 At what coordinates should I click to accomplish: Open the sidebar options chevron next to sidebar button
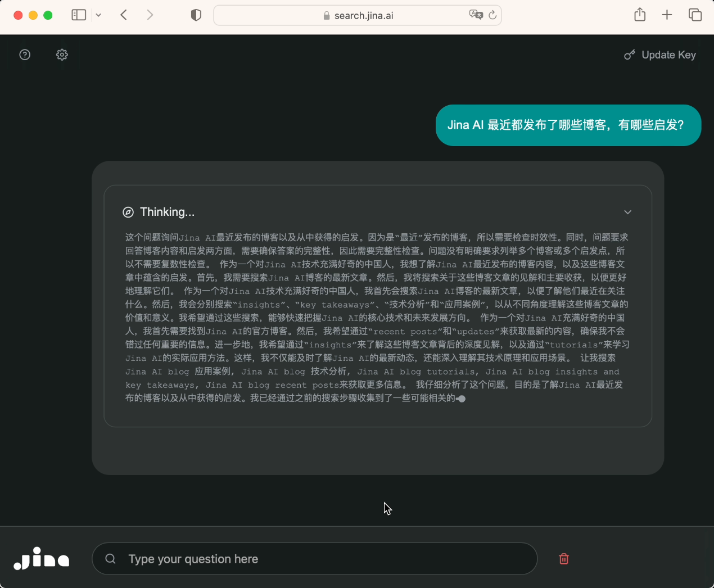98,15
